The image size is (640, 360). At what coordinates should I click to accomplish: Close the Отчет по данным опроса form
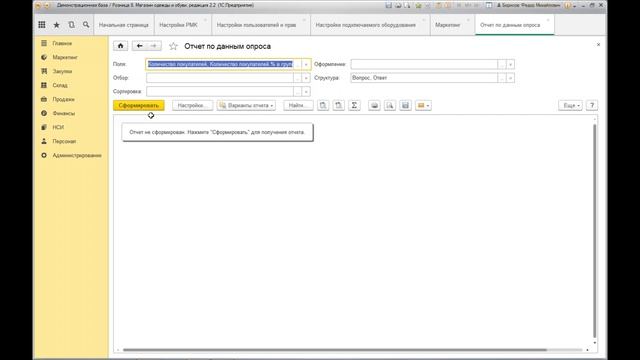(598, 44)
